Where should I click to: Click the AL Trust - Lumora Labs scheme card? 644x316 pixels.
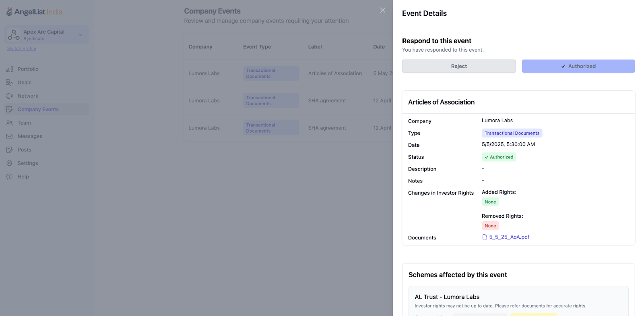click(x=518, y=301)
